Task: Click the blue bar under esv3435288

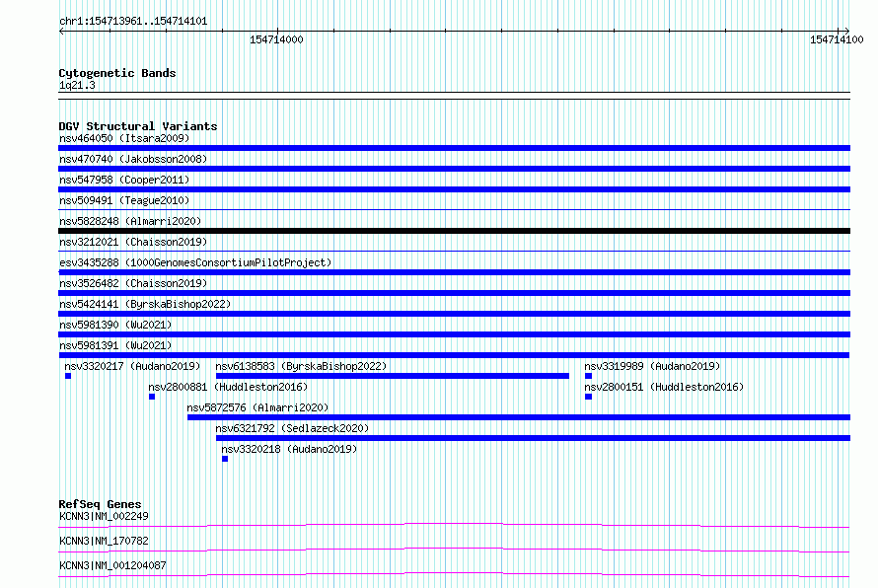Action: coord(454,272)
